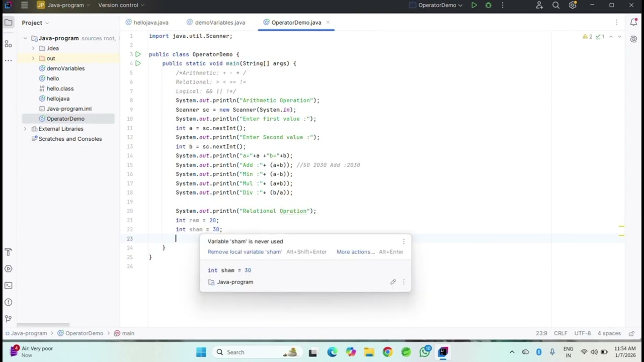Open editor tabs options menu
This screenshot has width=644, height=362.
pyautogui.click(x=616, y=23)
